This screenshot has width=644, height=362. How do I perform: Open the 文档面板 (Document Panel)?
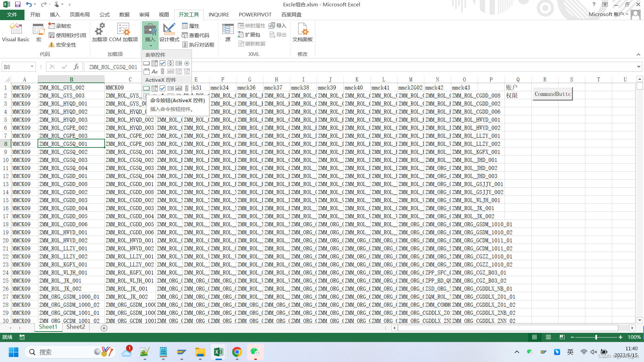tap(302, 32)
